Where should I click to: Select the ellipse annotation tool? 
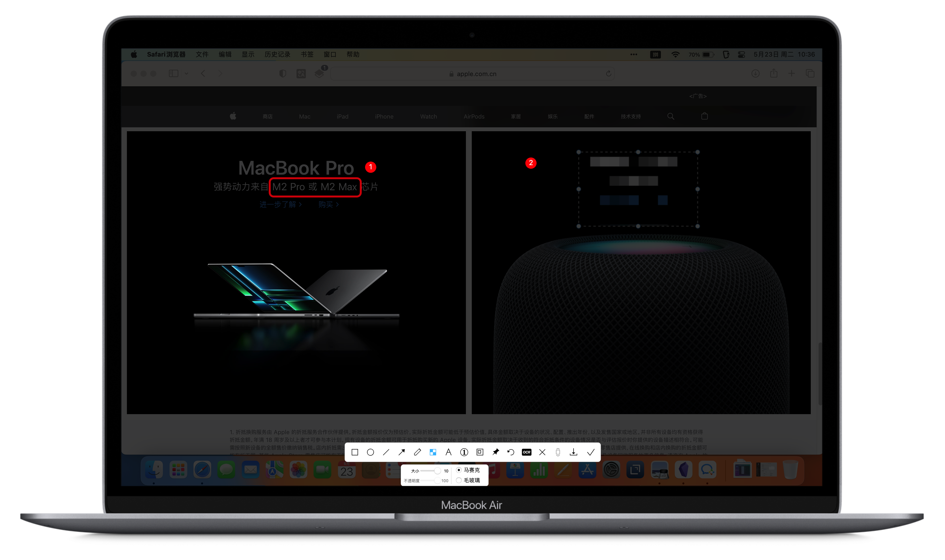tap(370, 452)
